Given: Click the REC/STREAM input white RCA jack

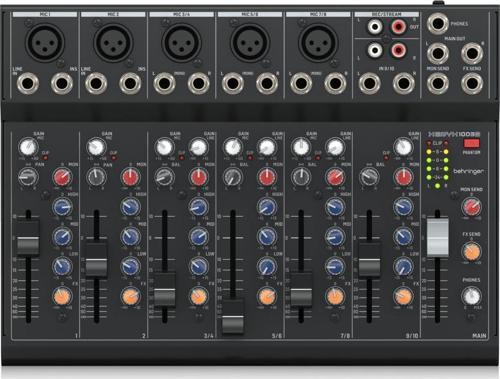Looking at the screenshot, I should click(375, 50).
